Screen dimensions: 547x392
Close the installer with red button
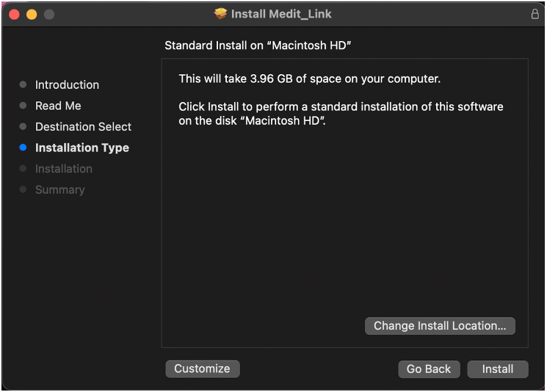14,14
